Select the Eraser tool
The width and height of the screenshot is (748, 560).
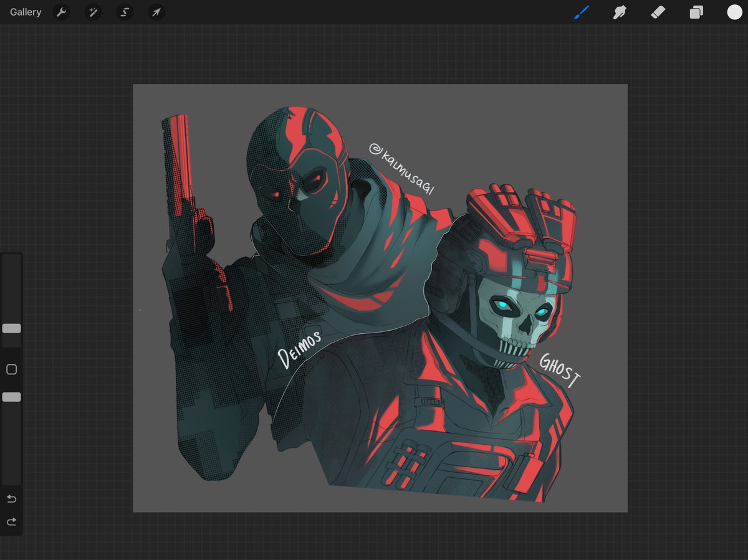point(658,12)
